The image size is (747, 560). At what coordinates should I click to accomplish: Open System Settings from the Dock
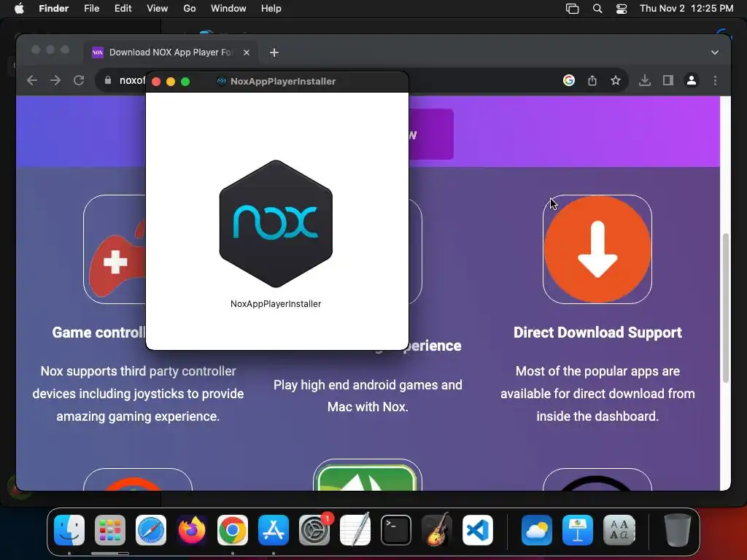coord(314,530)
